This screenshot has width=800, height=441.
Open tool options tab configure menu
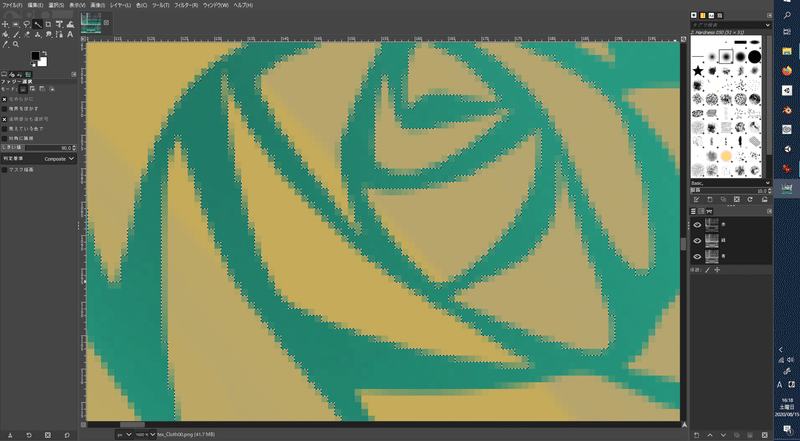[x=73, y=74]
